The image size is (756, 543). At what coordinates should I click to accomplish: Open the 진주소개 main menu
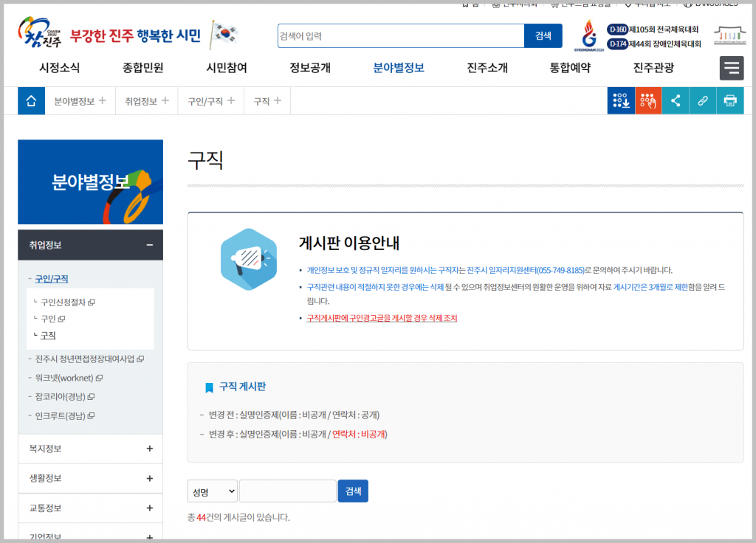(x=487, y=68)
